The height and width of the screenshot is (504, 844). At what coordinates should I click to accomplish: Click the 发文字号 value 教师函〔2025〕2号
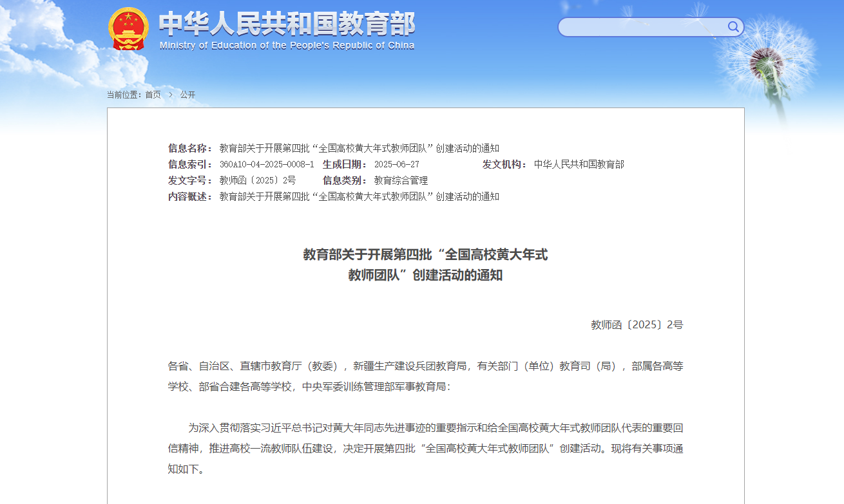(257, 181)
